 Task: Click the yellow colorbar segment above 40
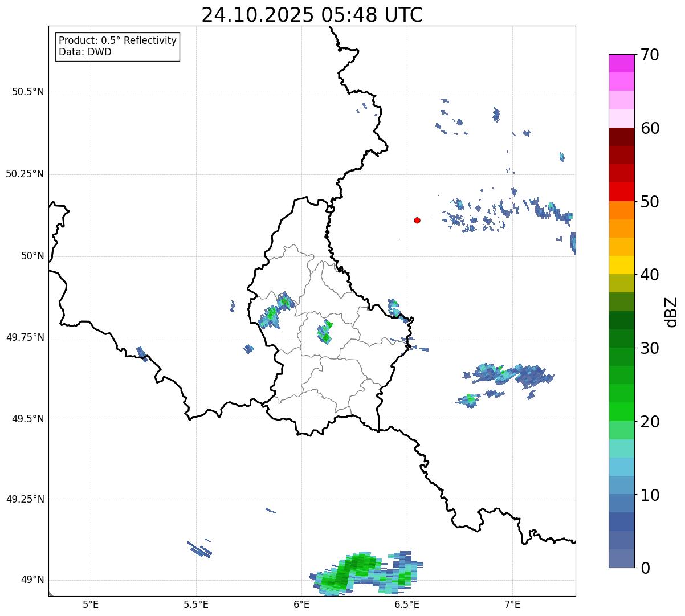(x=622, y=266)
